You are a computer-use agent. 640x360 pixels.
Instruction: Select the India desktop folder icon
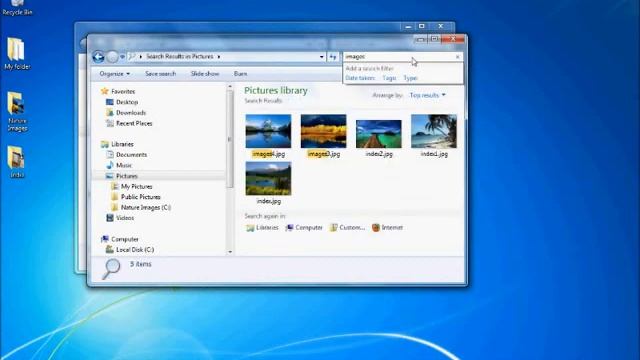click(x=16, y=162)
